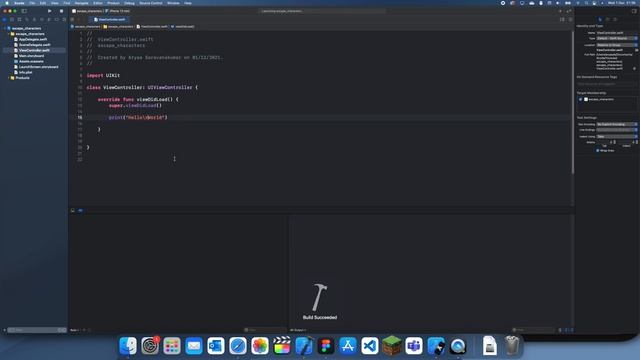Open Mail from the Dock
Screen dimensions: 640x360
[194, 346]
